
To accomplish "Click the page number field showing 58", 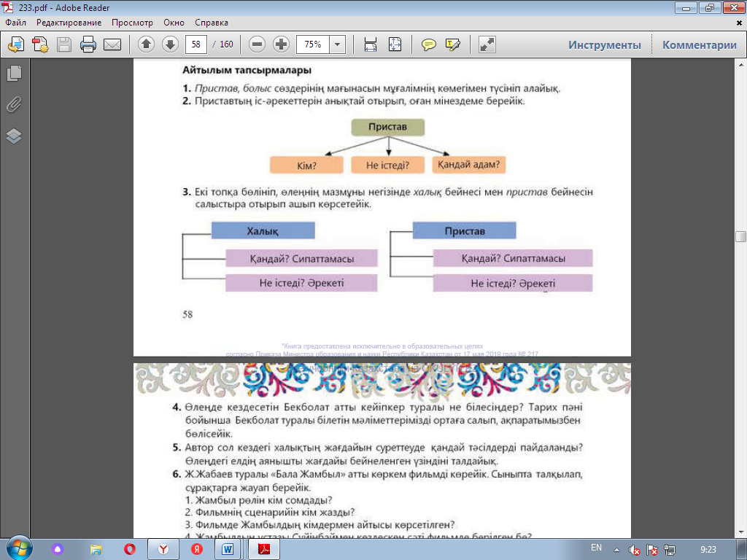I will [196, 44].
